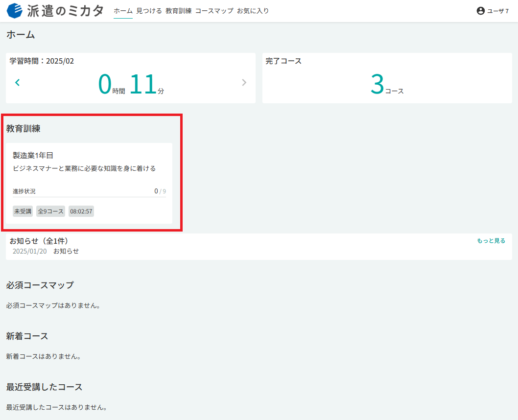Click the ビジネスマナーと業務に必要な知識 description text
Image resolution: width=518 pixels, height=420 pixels.
(84, 168)
